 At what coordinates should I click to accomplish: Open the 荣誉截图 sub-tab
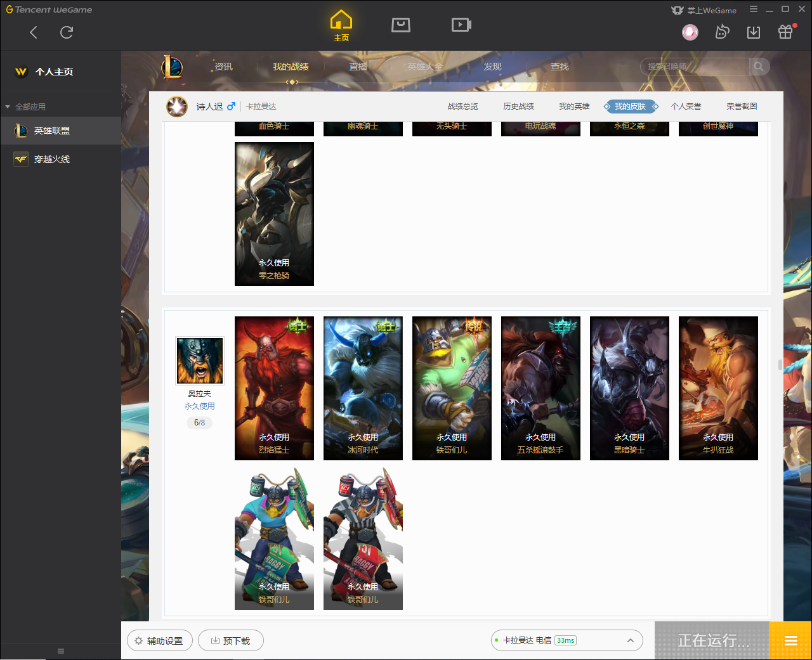(x=742, y=107)
